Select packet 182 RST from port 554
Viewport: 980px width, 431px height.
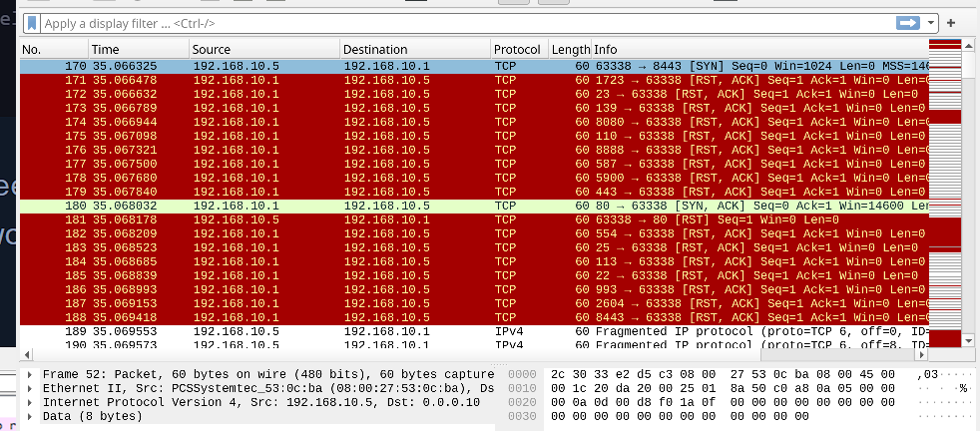point(474,233)
